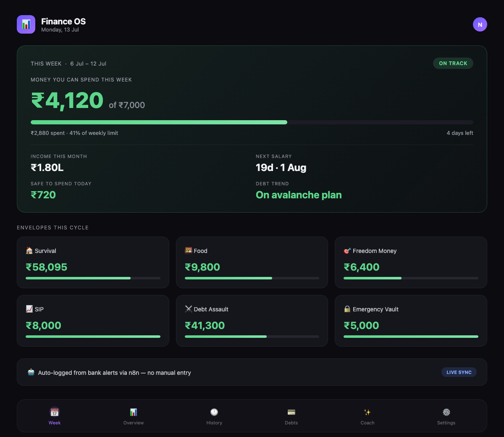The image size is (504, 437).
Task: Open the Freedom Money amount ₹6,400
Action: tap(362, 267)
